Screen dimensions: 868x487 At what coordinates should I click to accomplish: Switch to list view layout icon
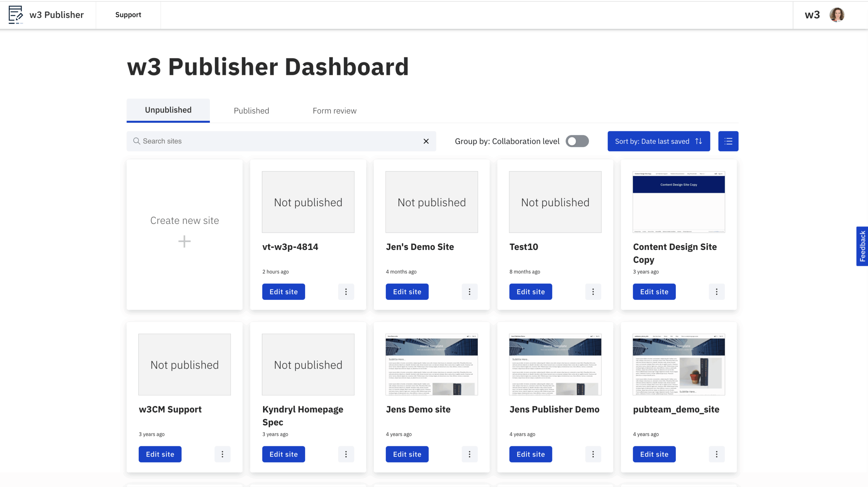tap(728, 141)
